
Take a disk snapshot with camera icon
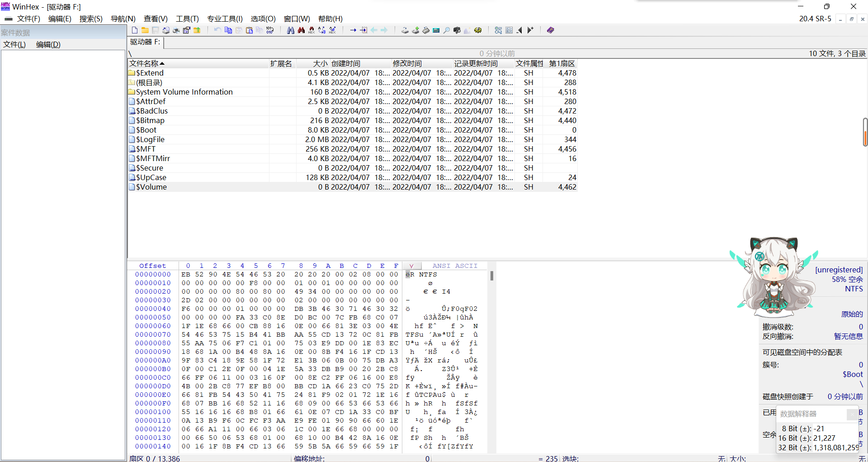click(457, 30)
